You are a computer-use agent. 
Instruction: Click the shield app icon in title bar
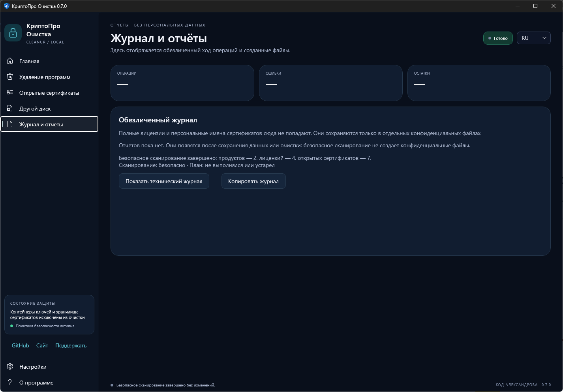(6, 6)
